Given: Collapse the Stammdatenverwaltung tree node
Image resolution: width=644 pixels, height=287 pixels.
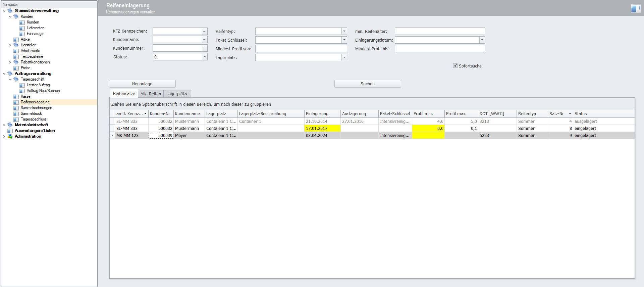Looking at the screenshot, I should 4,11.
